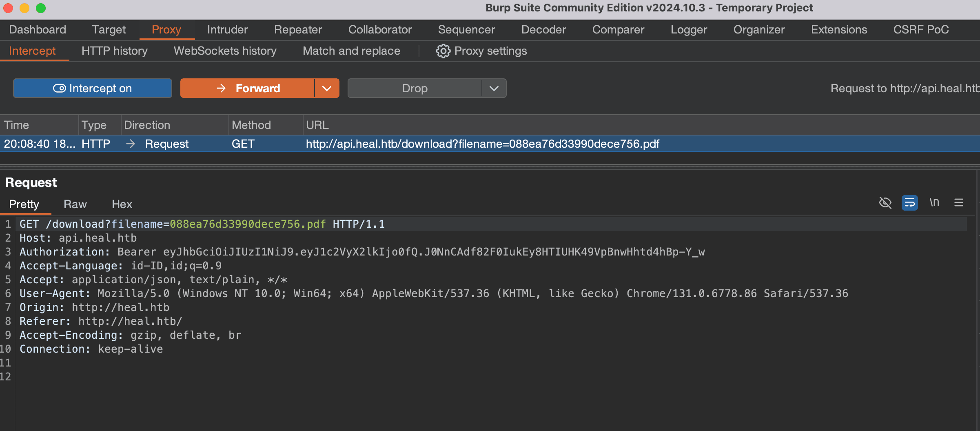This screenshot has width=980, height=431.
Task: Click the Proxy settings gear icon
Action: [443, 51]
